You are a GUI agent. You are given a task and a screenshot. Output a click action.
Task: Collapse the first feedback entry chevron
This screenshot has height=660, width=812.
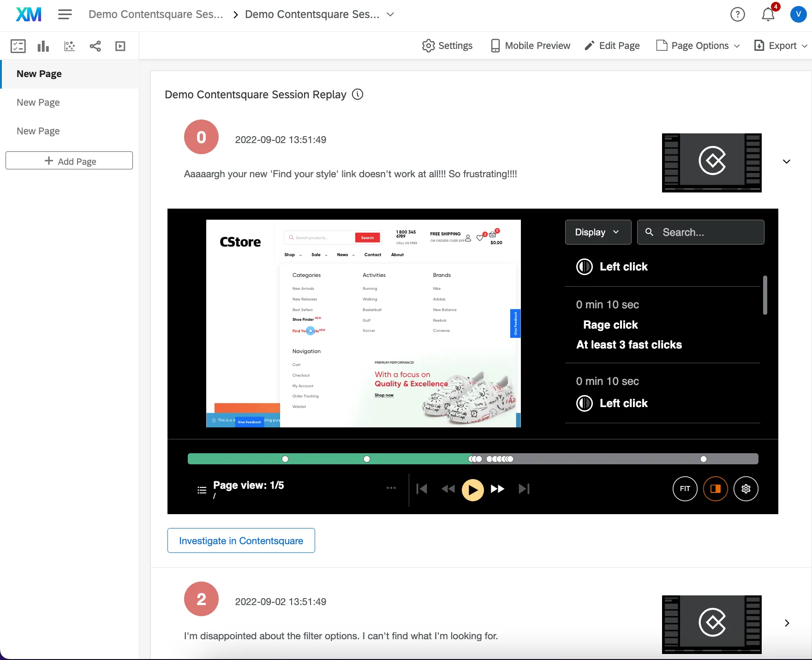787,162
